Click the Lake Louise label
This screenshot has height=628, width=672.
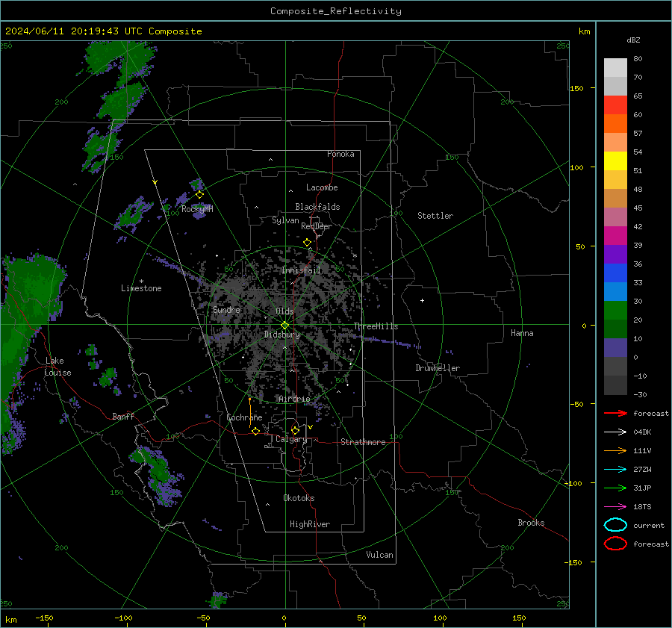(x=58, y=367)
